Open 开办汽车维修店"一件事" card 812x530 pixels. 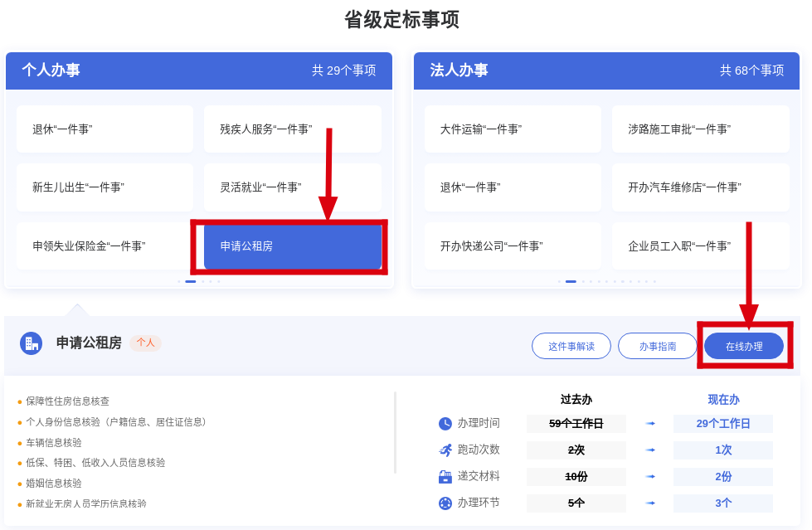700,187
